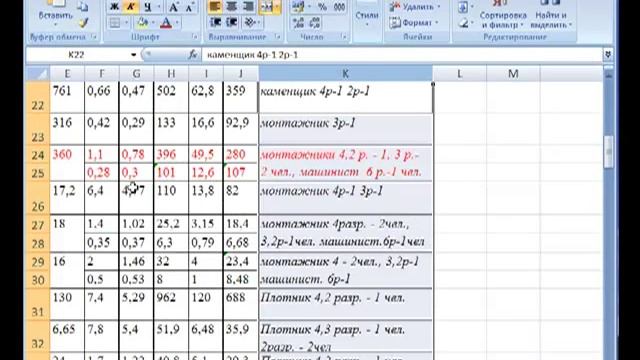Viewport: 640px width, 360px height.
Task: Apply the fill color bucket
Action: tap(142, 22)
